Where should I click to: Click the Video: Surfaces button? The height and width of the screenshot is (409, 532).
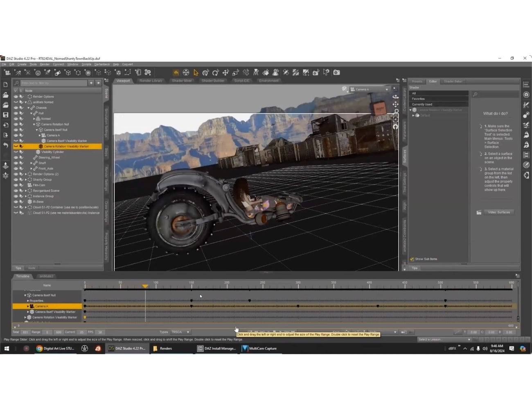pos(498,212)
